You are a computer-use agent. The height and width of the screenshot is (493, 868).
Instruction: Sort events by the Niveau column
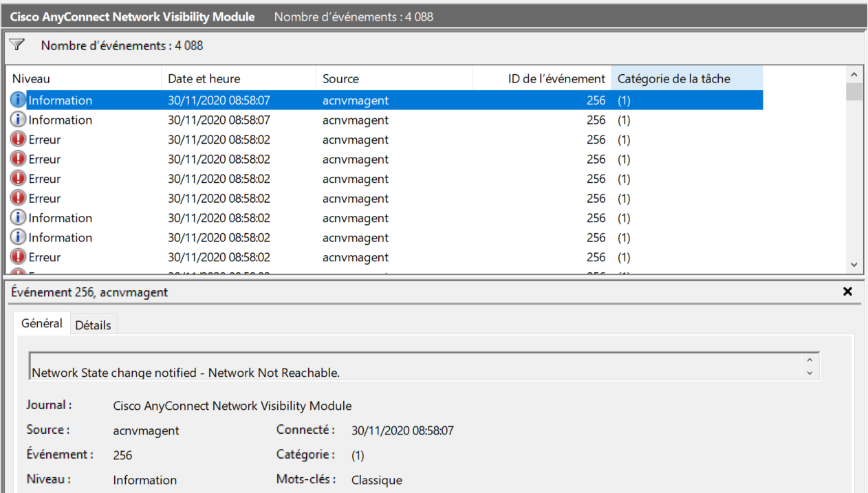[83, 78]
